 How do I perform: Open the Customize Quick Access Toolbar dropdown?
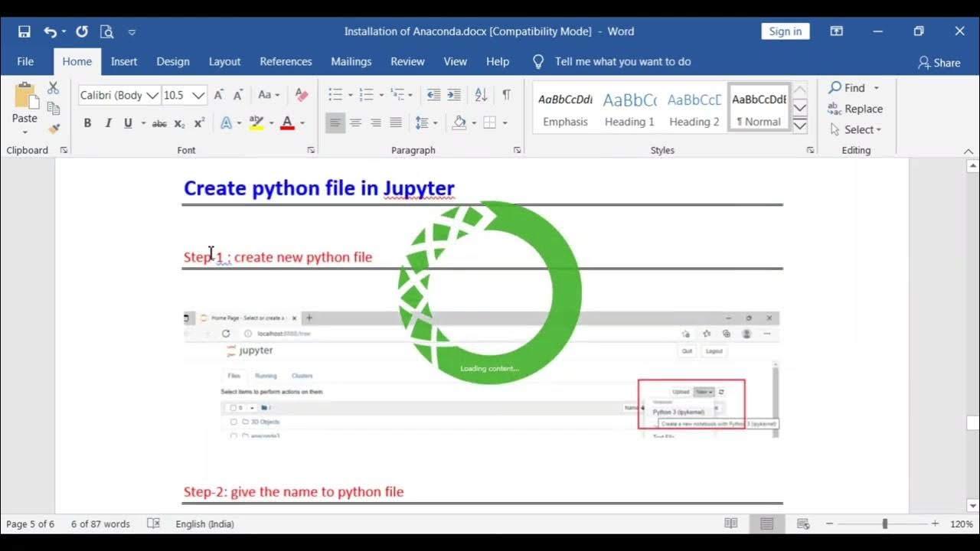pyautogui.click(x=132, y=32)
